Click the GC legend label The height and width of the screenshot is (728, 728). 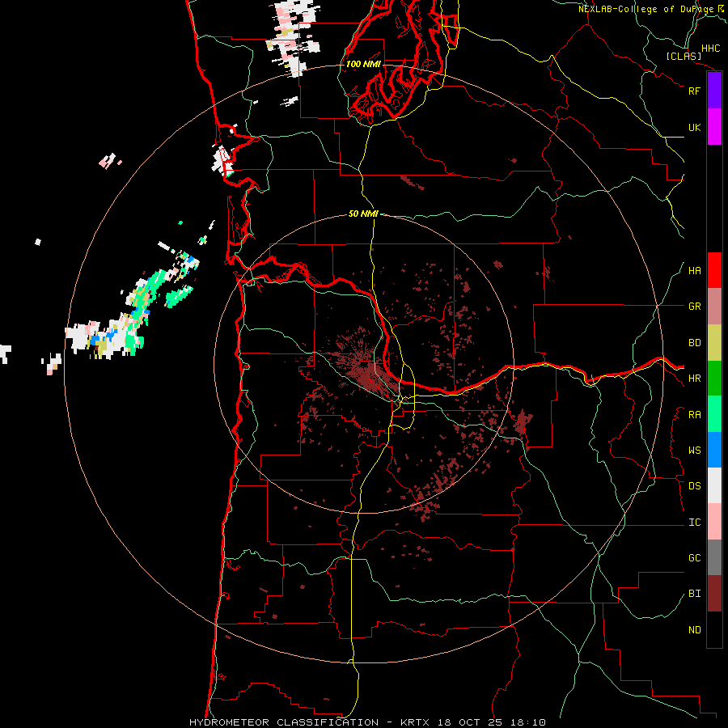coord(694,558)
